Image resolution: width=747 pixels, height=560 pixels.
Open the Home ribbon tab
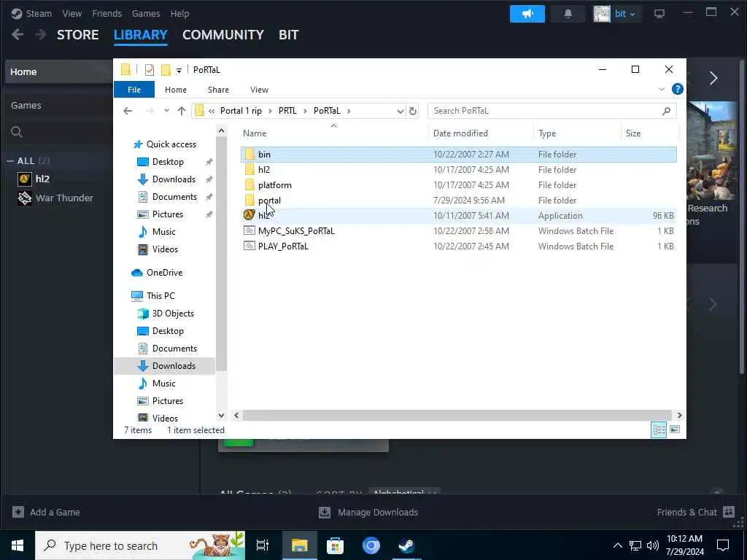(x=176, y=90)
